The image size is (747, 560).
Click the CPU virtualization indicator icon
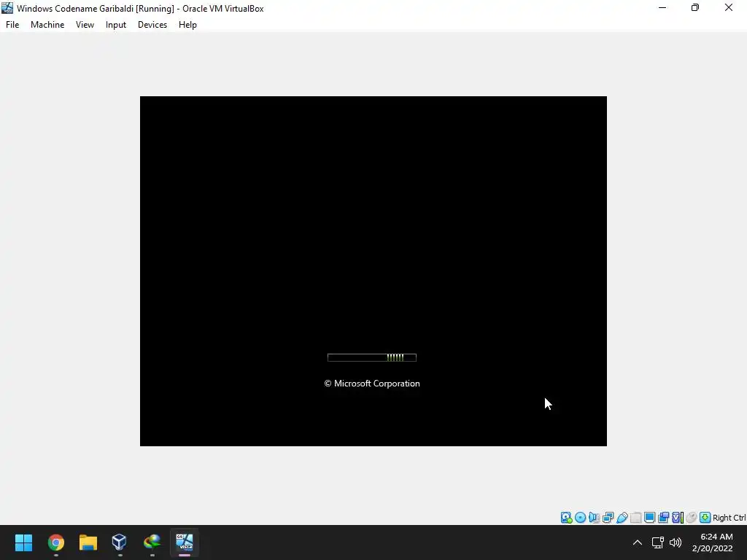click(x=678, y=518)
